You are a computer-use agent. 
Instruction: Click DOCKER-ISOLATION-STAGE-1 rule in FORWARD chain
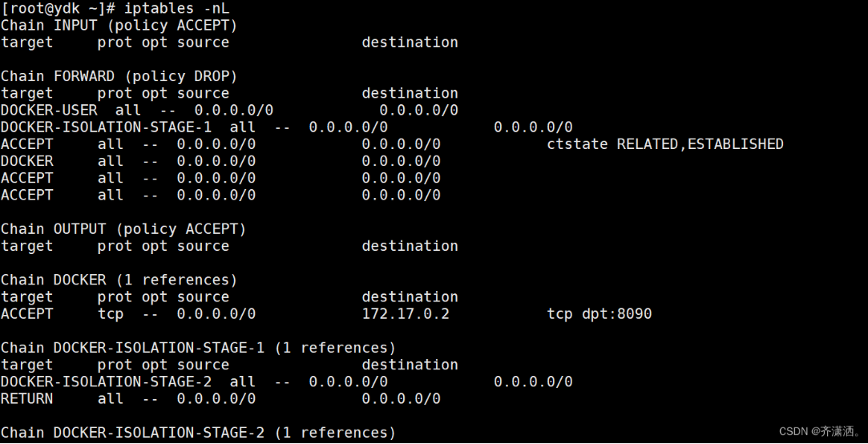pos(106,127)
